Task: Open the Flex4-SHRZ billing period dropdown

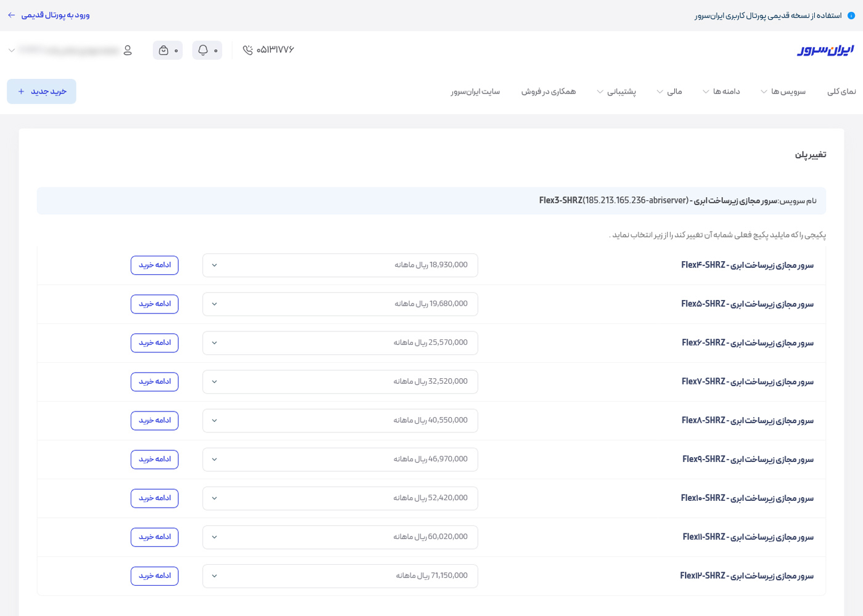Action: 340,265
